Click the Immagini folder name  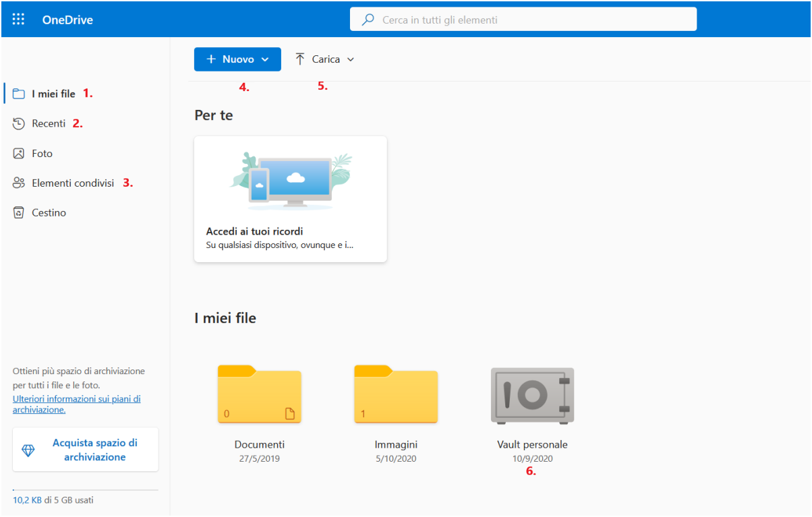396,444
